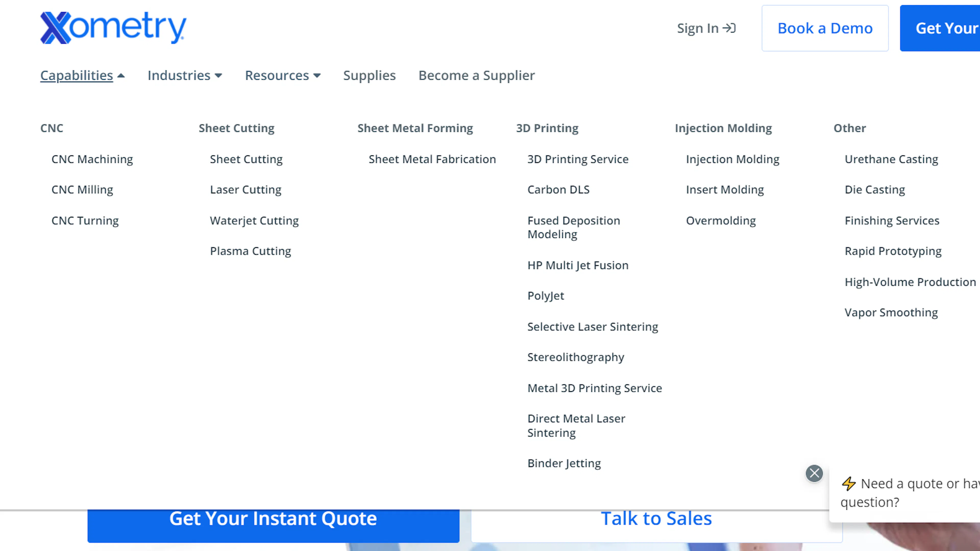Click Sign In link
The height and width of the screenshot is (551, 980).
coord(706,28)
